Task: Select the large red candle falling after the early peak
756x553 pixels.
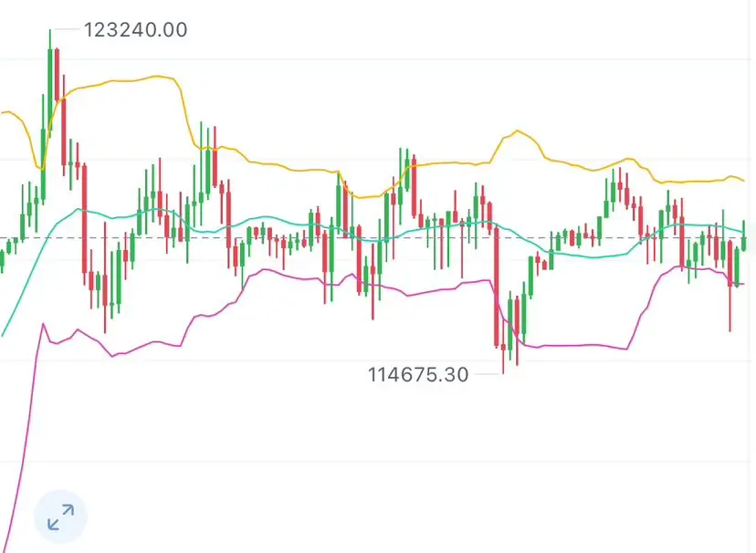Action: coord(84,224)
